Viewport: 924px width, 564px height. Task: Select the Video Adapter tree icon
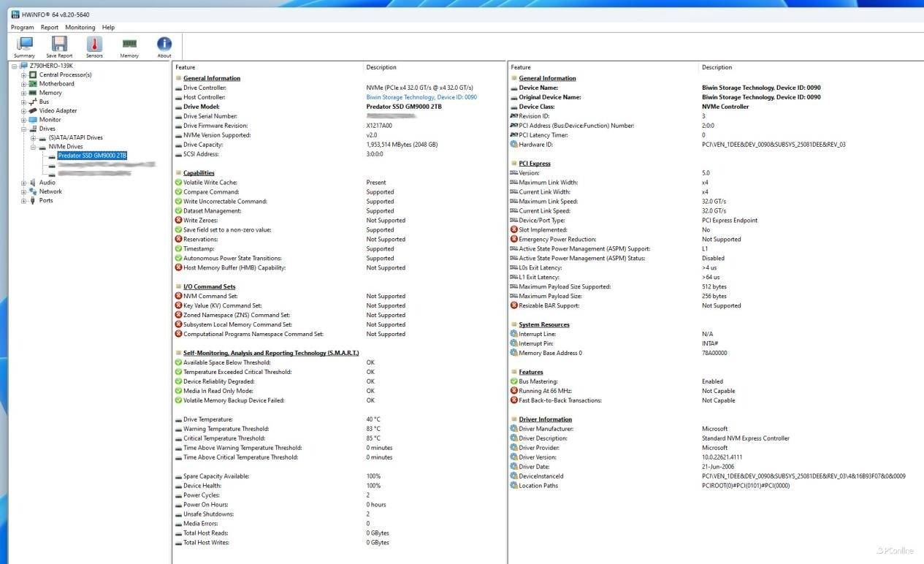pos(33,110)
